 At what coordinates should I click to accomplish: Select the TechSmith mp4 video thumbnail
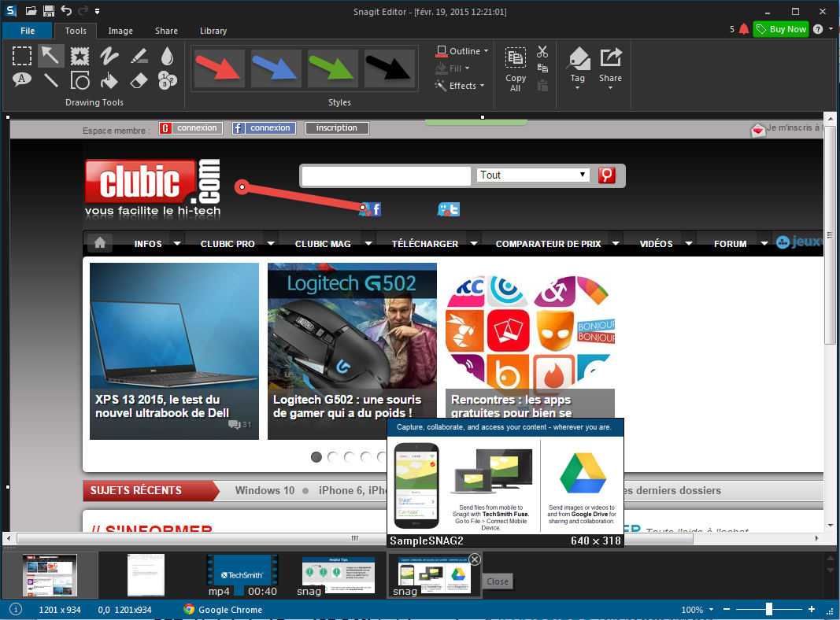(x=242, y=576)
